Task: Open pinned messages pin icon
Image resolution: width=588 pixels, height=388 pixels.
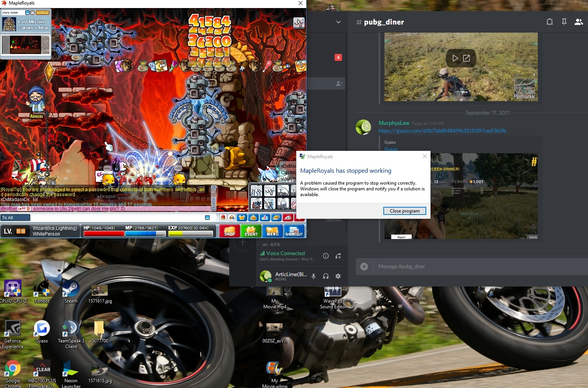Action: pyautogui.click(x=564, y=22)
